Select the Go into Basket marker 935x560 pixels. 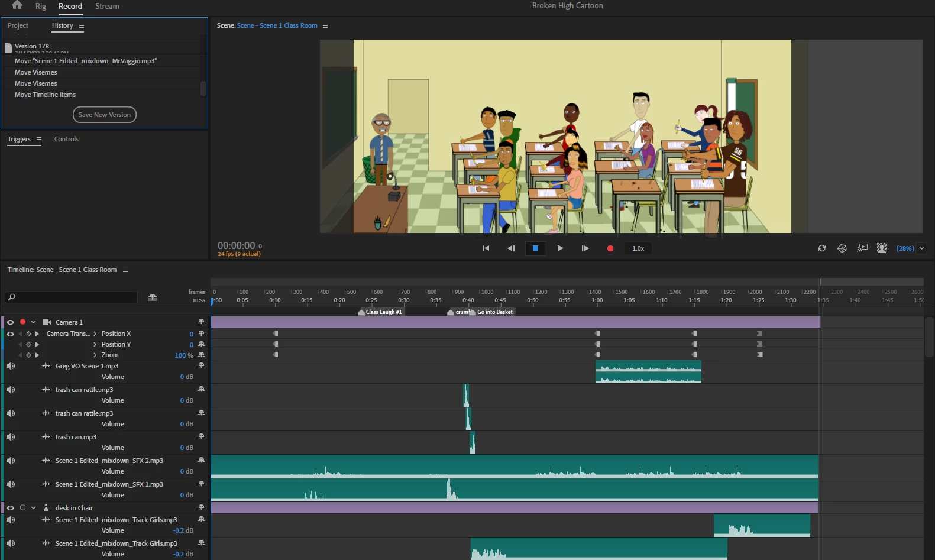(x=491, y=312)
